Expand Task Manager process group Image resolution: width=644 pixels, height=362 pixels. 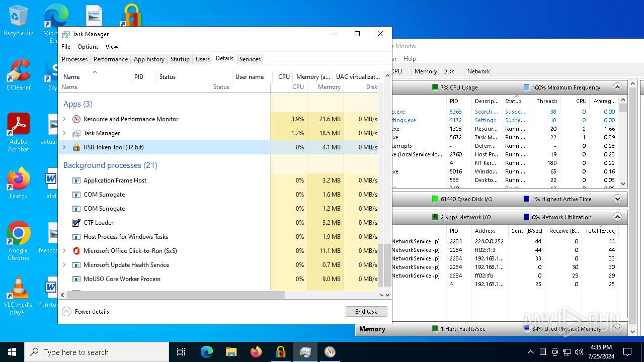[64, 133]
